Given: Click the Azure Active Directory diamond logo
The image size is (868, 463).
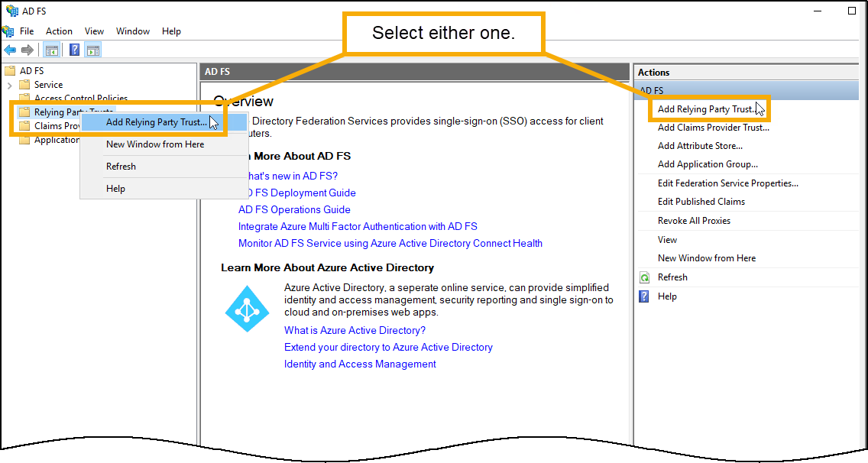Looking at the screenshot, I should tap(247, 309).
